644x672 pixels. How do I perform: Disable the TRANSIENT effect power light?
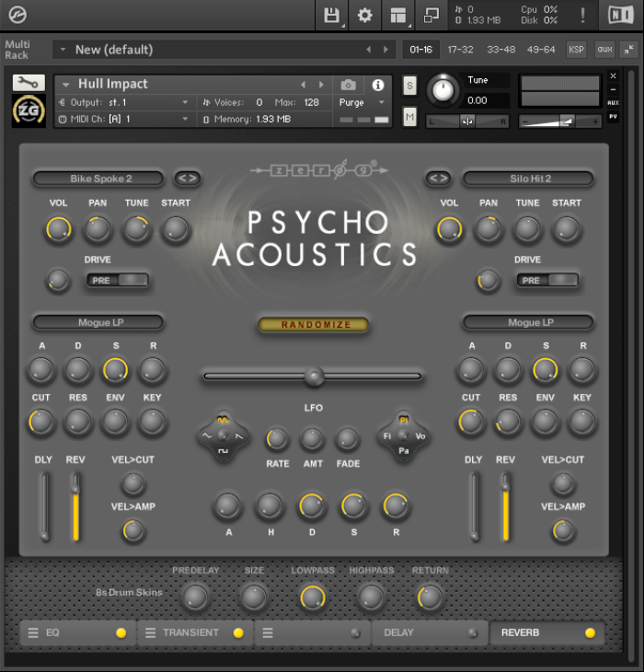point(238,633)
